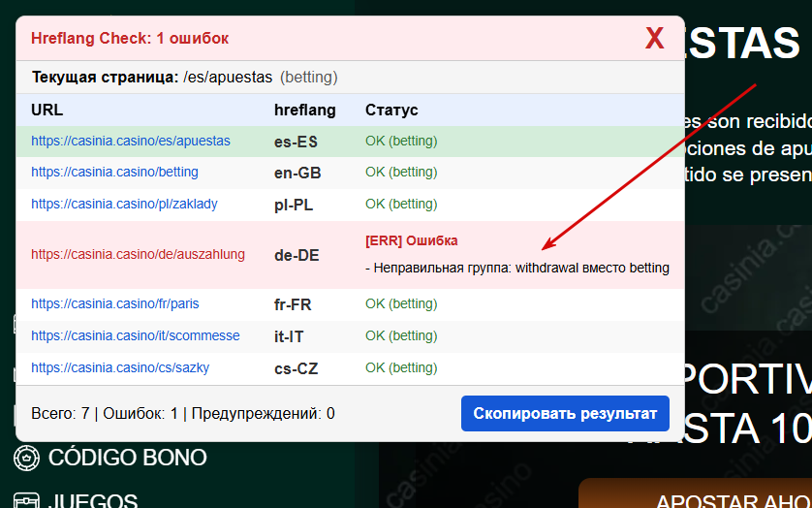Click OK (betting) status in it-IT row

[x=401, y=335]
